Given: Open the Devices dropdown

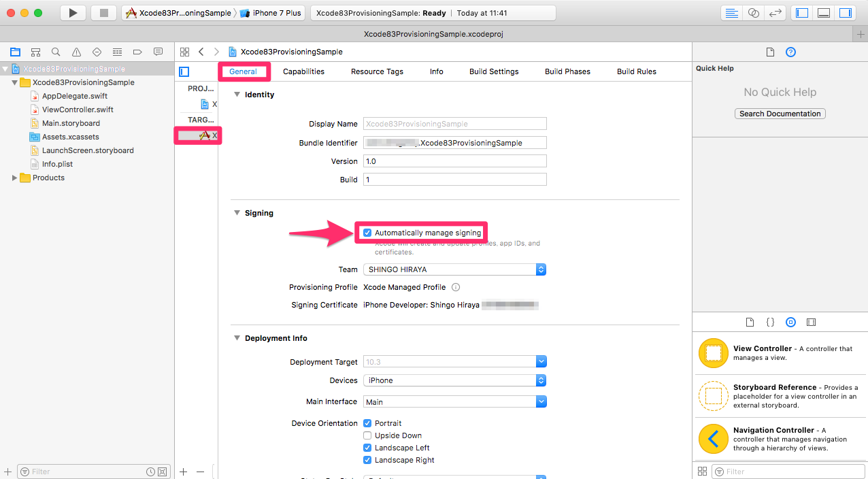Looking at the screenshot, I should (455, 380).
